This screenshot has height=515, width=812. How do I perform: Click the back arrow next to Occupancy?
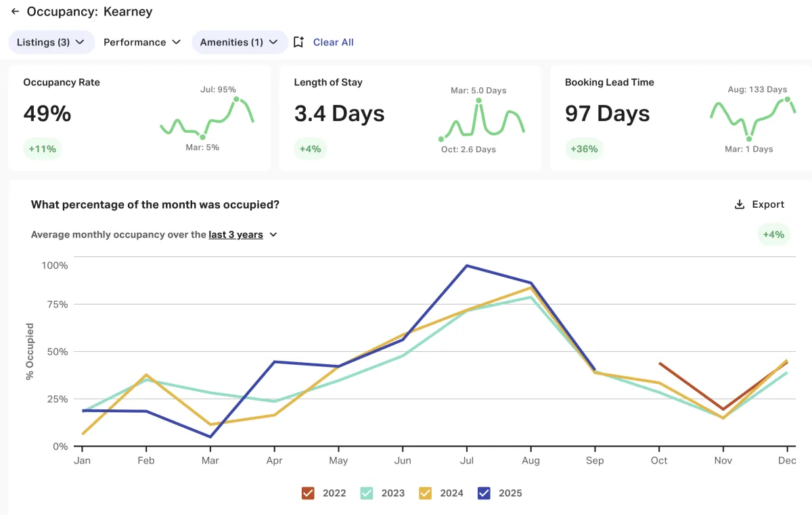[15, 12]
